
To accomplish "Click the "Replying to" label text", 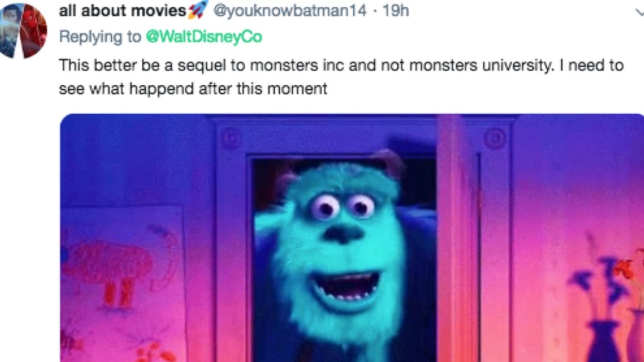I will tap(100, 37).
